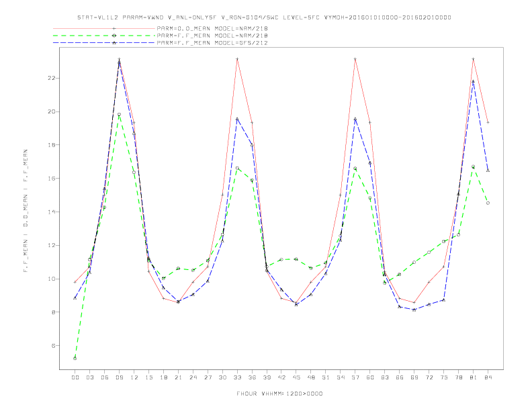Click x-axis tick label 81
Image resolution: width=532 pixels, height=411 pixels.
pos(474,377)
